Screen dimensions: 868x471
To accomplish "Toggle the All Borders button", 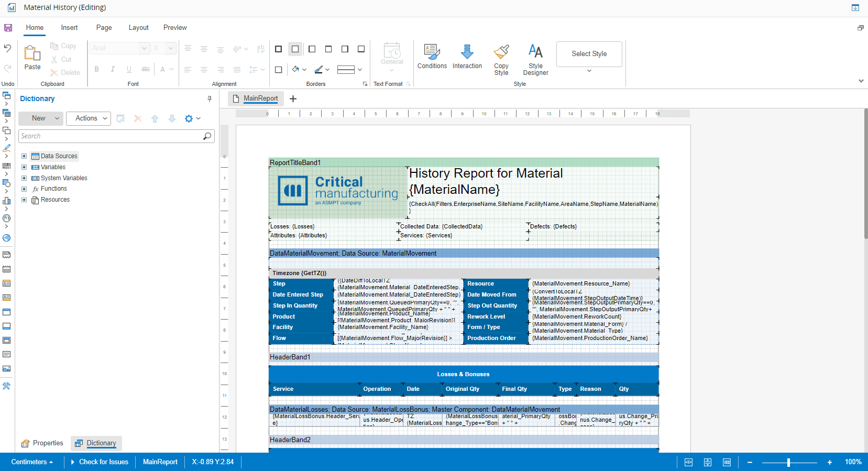I will point(279,49).
